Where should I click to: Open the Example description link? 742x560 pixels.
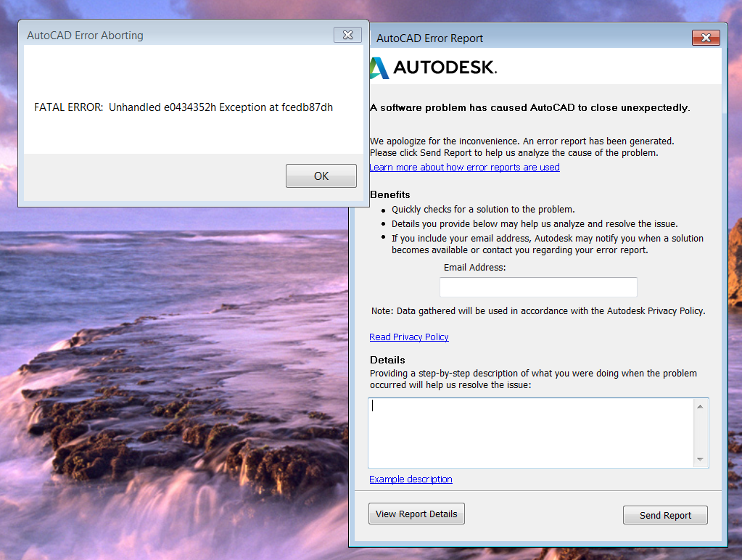(410, 479)
